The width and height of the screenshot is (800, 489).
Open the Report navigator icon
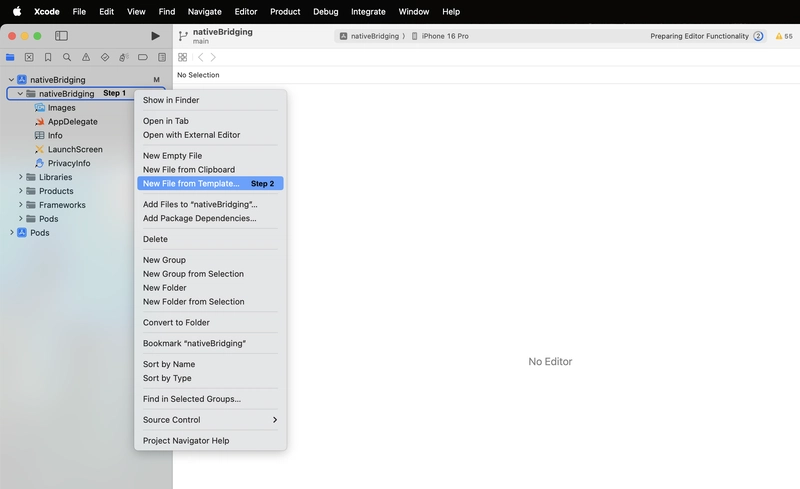click(x=162, y=57)
